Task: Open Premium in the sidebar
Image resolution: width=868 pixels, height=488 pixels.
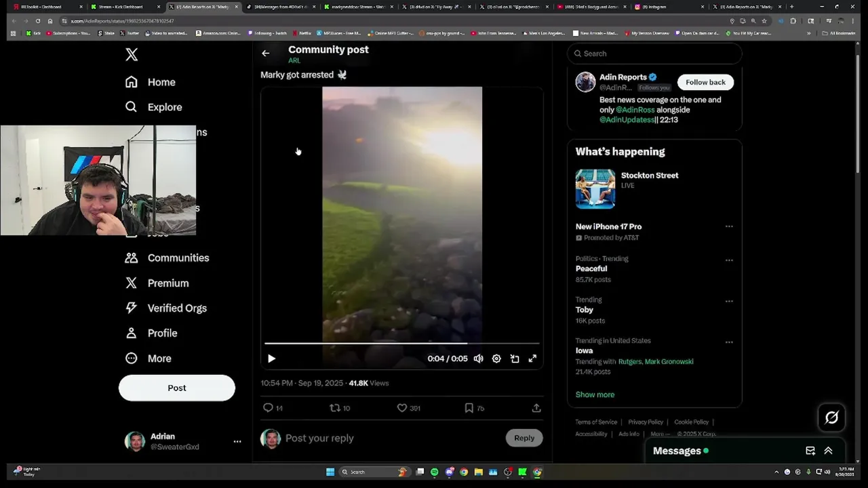Action: pyautogui.click(x=157, y=283)
